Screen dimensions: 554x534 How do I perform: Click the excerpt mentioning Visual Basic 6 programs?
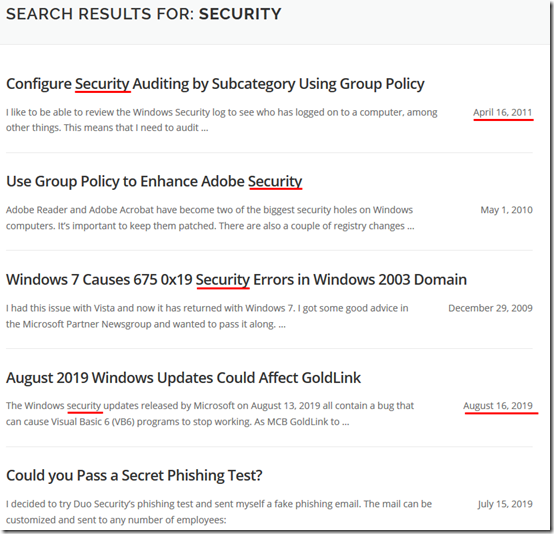pyautogui.click(x=210, y=414)
